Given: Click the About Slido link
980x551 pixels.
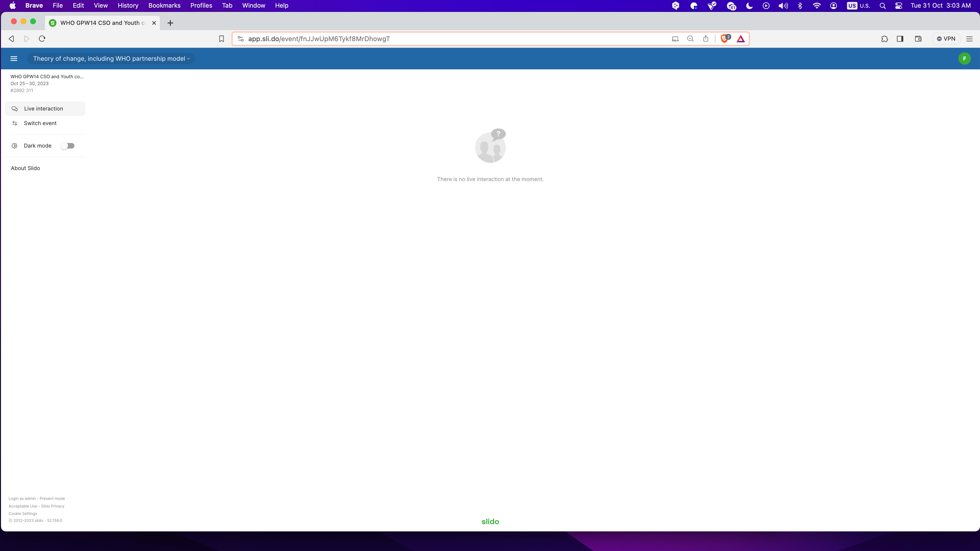Looking at the screenshot, I should click(x=26, y=168).
